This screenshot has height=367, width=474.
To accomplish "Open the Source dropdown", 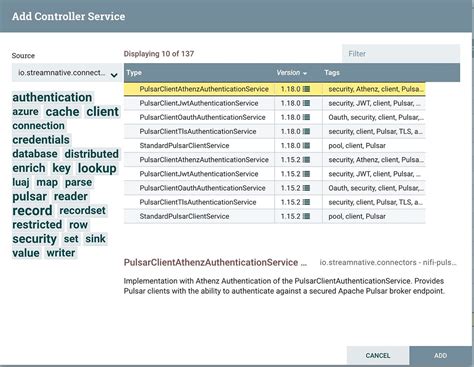I will pyautogui.click(x=67, y=73).
